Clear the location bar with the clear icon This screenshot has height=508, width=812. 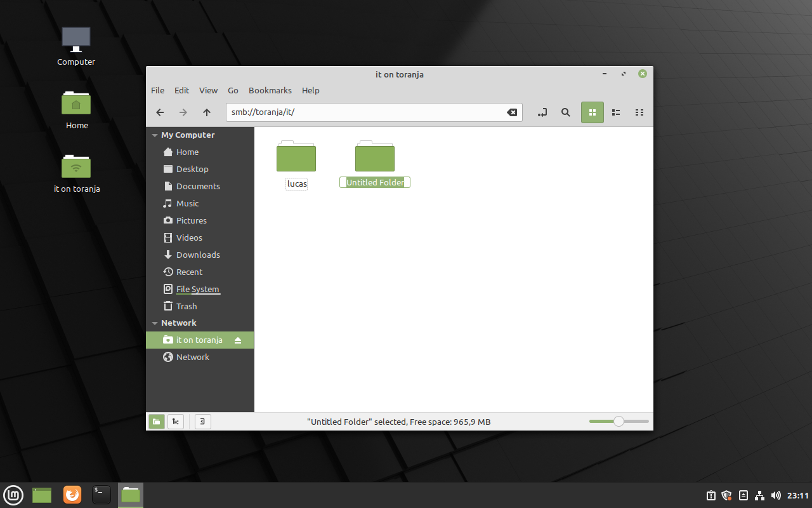tap(512, 112)
